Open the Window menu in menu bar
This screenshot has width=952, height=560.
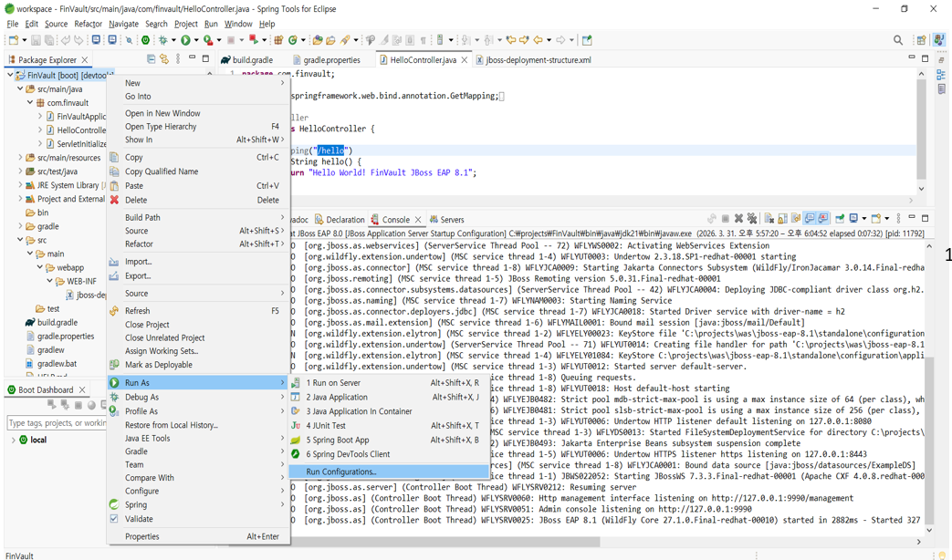238,24
